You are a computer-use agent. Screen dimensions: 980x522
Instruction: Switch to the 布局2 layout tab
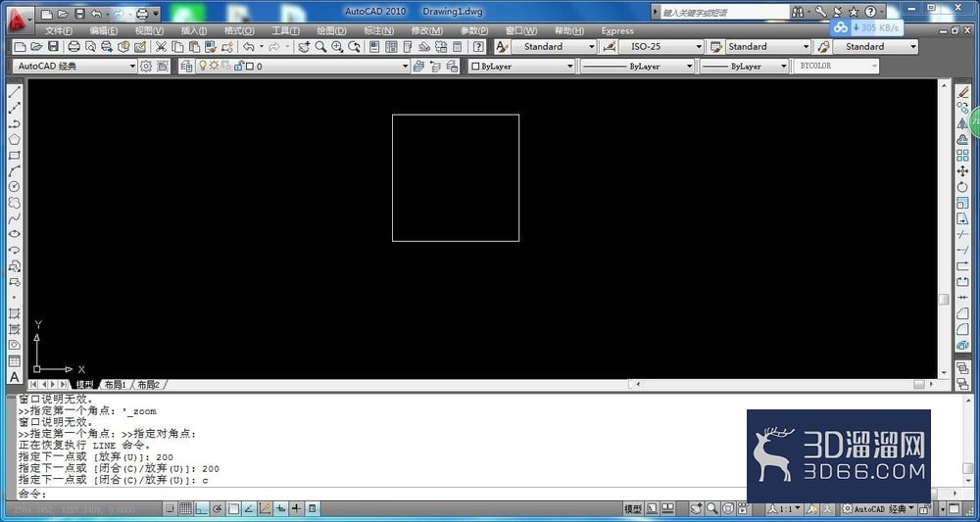point(149,385)
